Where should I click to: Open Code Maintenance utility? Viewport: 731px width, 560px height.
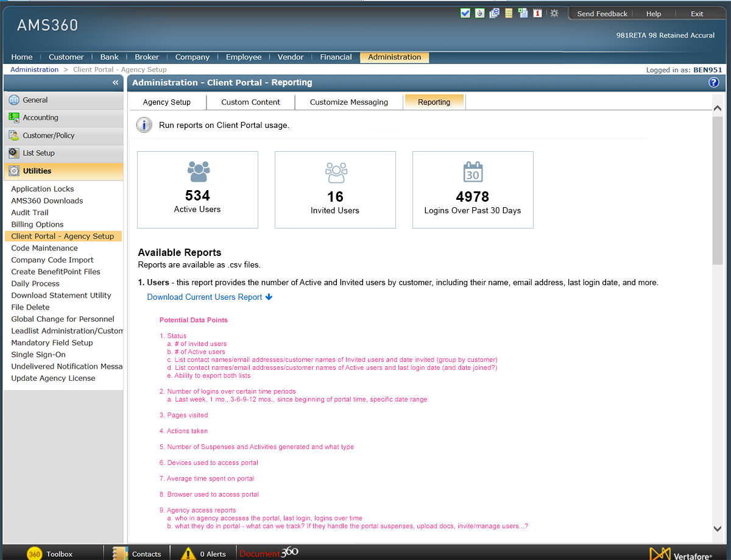pyautogui.click(x=44, y=248)
